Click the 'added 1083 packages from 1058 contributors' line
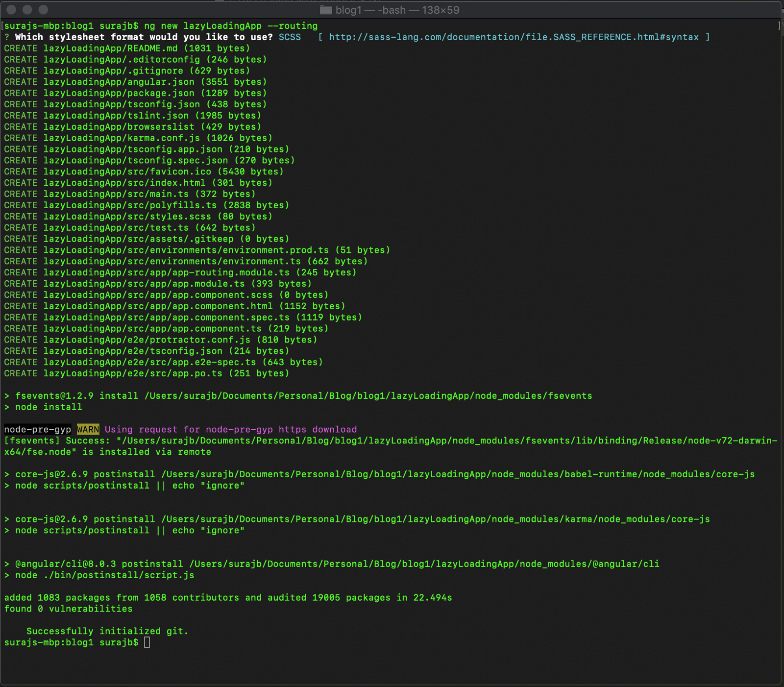The width and height of the screenshot is (784, 687). coord(228,598)
